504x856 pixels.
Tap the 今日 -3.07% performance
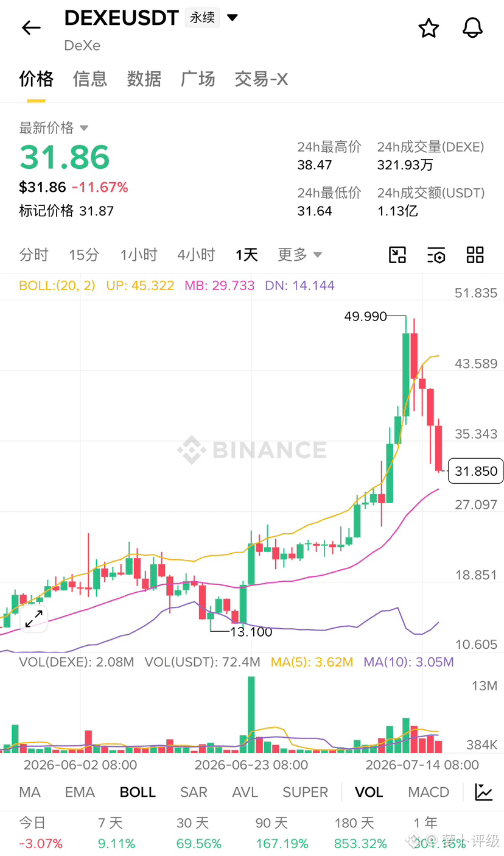tap(41, 833)
